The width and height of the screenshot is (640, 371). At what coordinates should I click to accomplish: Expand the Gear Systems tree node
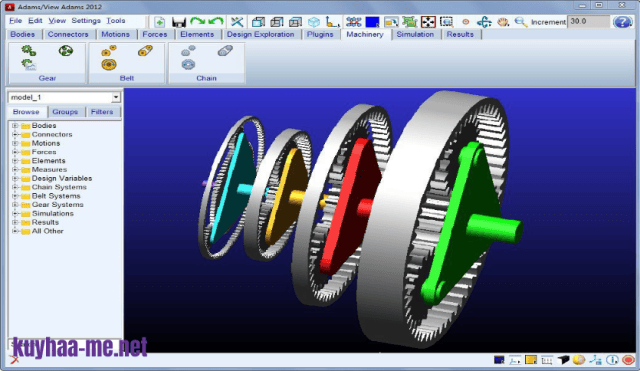click(x=15, y=204)
